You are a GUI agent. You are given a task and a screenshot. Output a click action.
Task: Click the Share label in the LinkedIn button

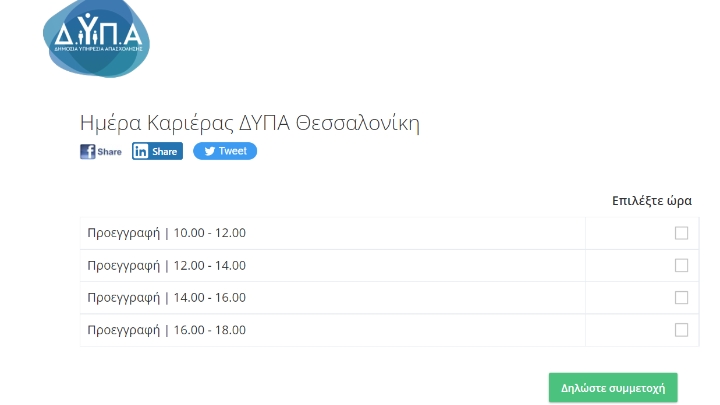tap(165, 152)
